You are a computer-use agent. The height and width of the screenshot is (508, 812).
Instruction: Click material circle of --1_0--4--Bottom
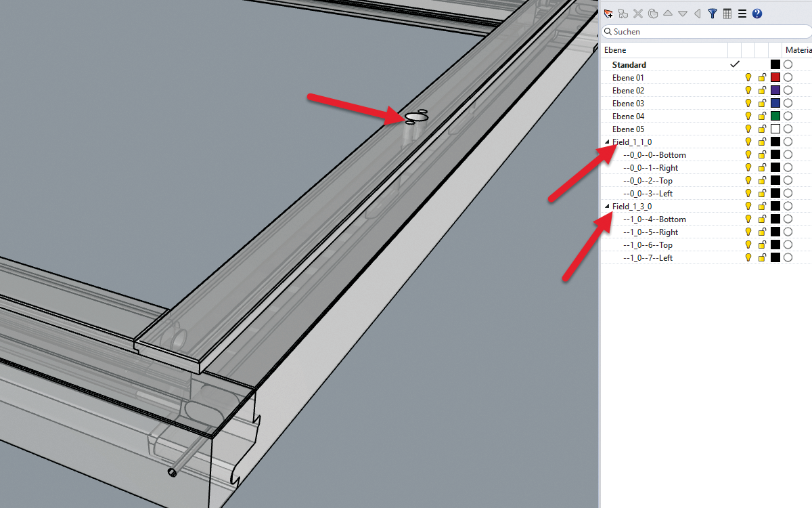coord(788,219)
